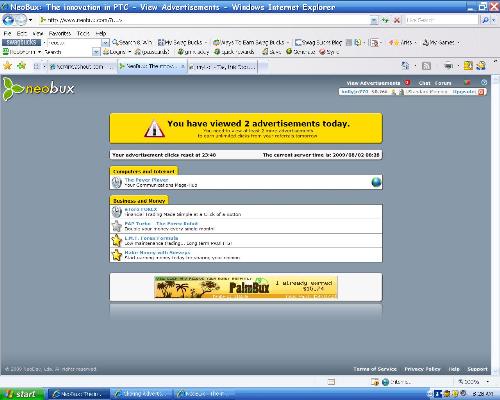The height and width of the screenshot is (400, 500).
Task: Open the Swag Bucks Blog toolbar link
Action: pos(319,42)
